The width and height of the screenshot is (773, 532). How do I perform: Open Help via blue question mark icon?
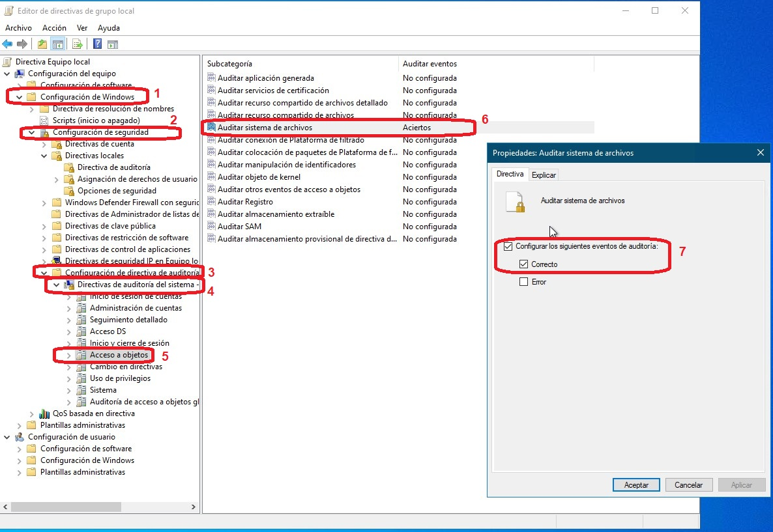point(97,44)
